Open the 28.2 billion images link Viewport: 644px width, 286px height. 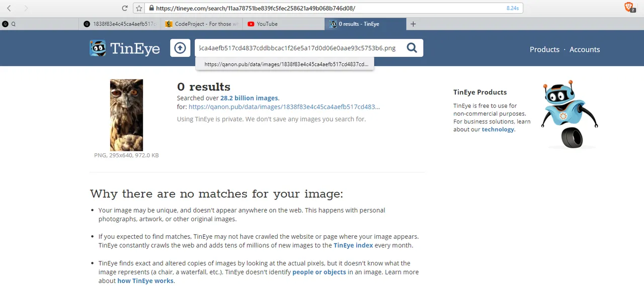249,98
